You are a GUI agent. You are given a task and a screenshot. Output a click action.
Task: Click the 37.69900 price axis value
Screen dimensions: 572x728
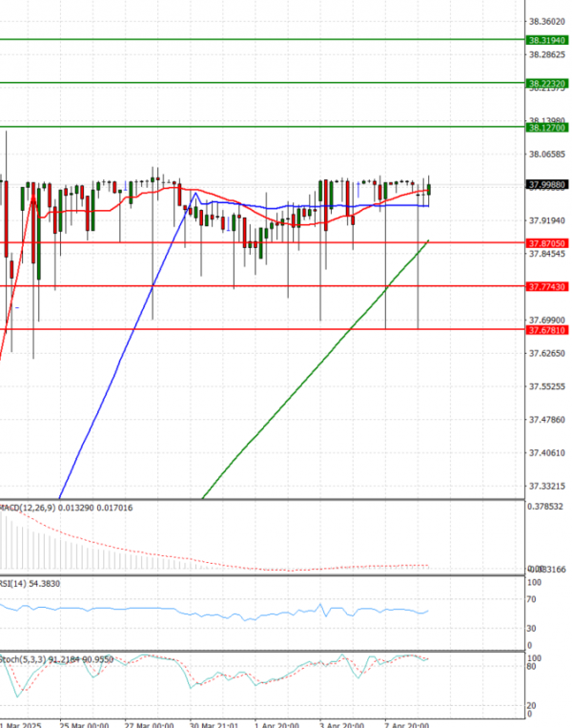[547, 321]
